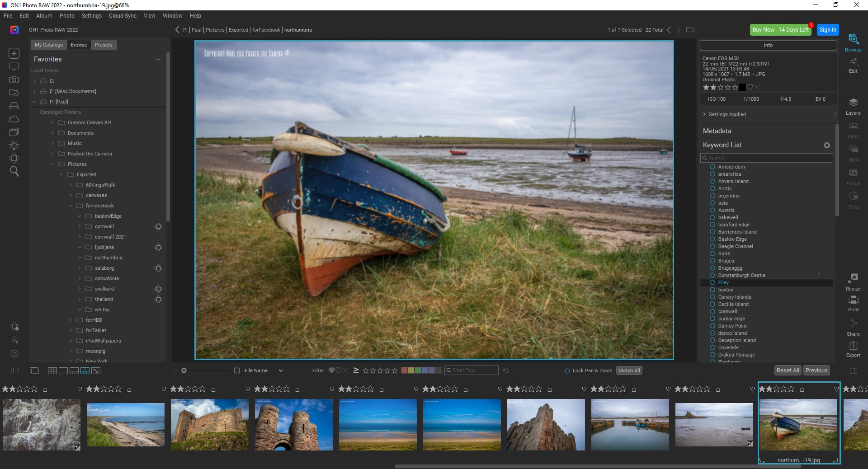Collapse the Pictures folder

[52, 164]
